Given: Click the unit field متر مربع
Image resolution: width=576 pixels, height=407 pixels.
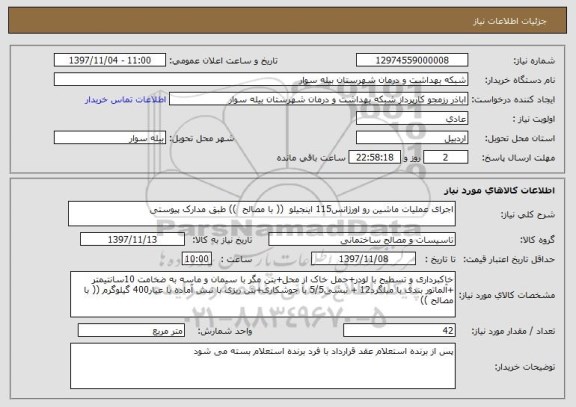Looking at the screenshot, I should pos(131,330).
